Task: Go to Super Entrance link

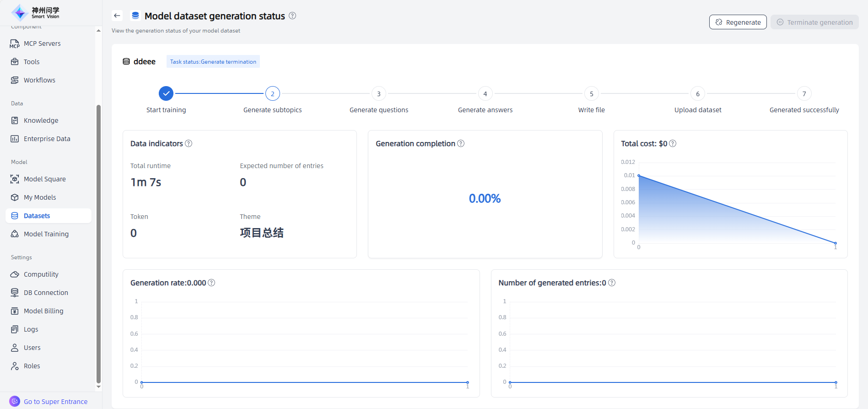Action: click(55, 402)
